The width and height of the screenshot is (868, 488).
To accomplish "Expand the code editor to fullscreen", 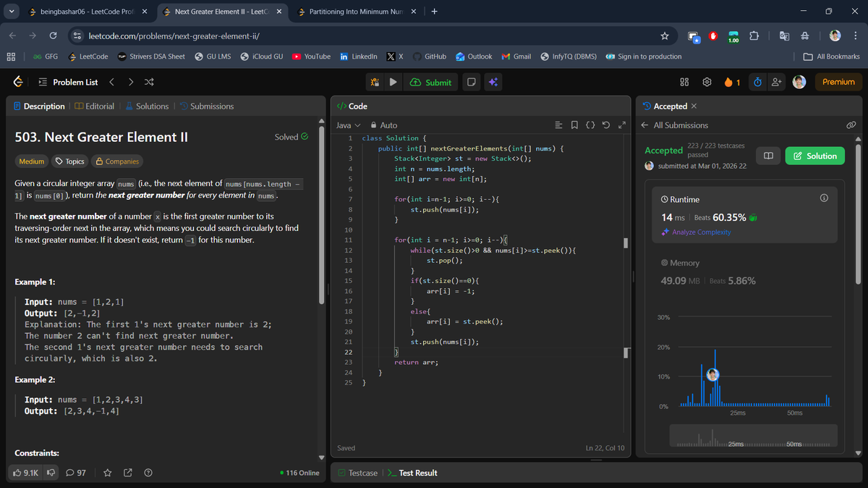I will [x=621, y=125].
